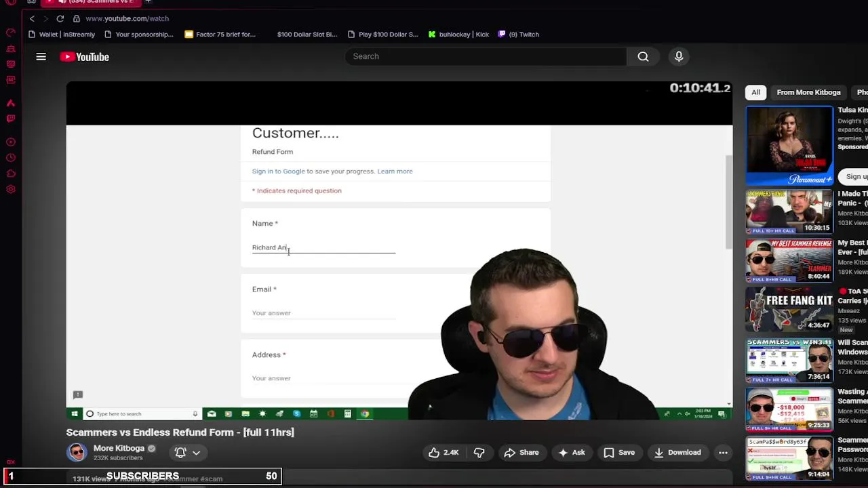The height and width of the screenshot is (488, 868).
Task: Click the browser address bar URL
Action: [127, 18]
